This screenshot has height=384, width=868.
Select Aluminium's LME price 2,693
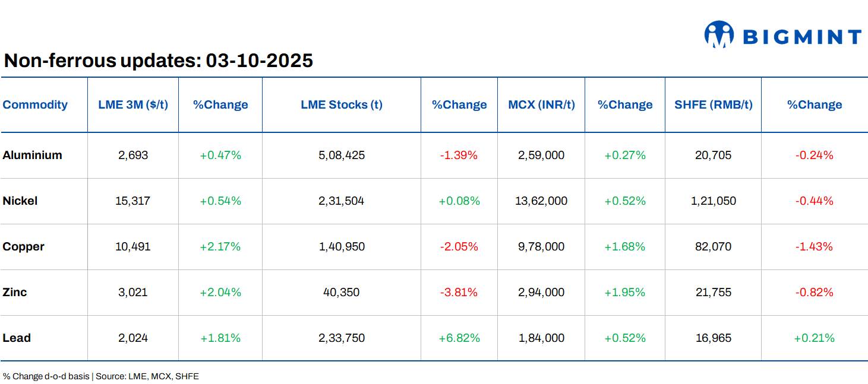133,155
